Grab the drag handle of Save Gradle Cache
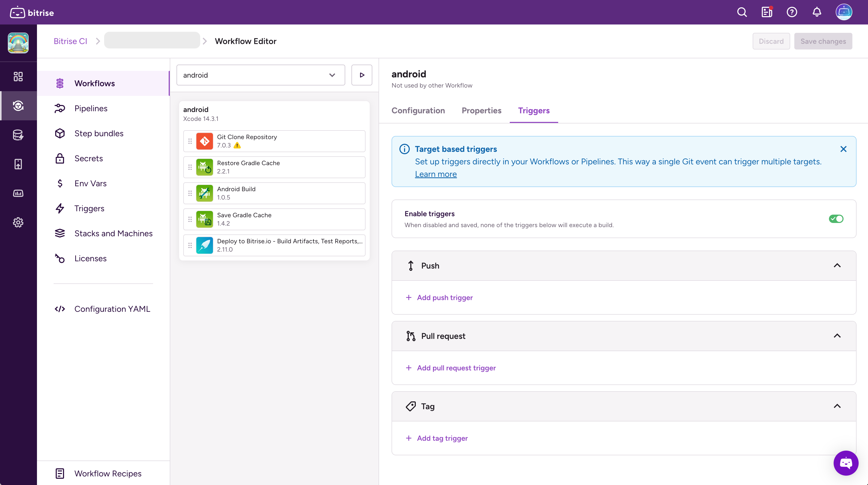This screenshot has height=485, width=868. coord(190,219)
